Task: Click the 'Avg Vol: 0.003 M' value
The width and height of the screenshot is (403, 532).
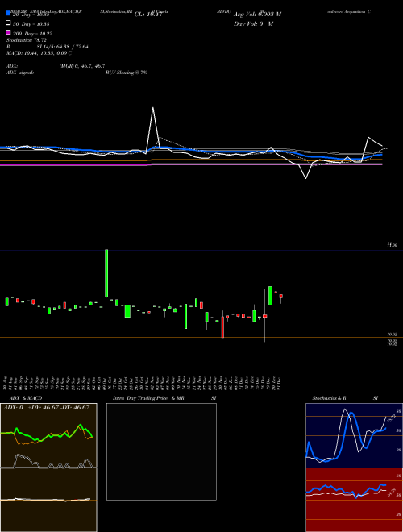Action: [257, 15]
